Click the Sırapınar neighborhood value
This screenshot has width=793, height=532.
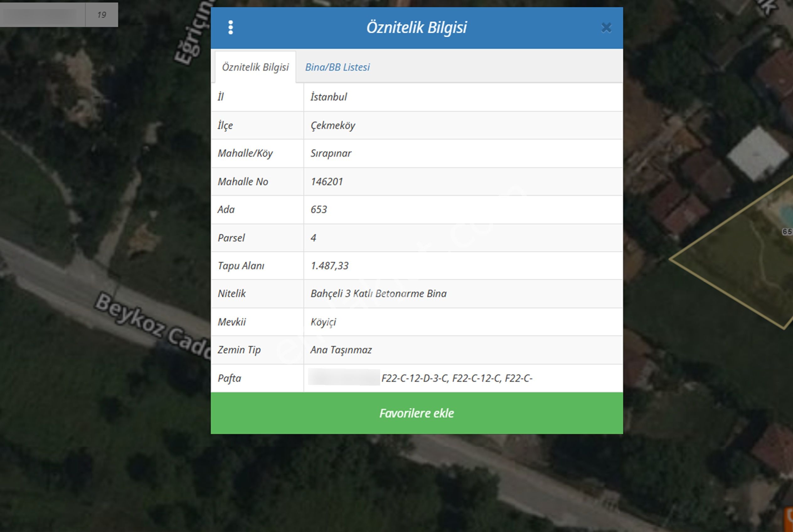click(x=331, y=153)
